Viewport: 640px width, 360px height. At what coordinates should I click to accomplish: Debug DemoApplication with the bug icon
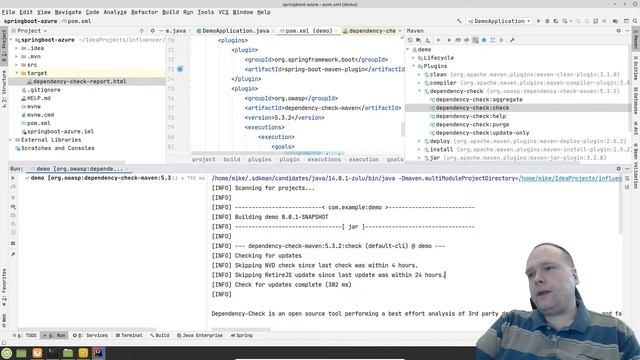[x=547, y=21]
